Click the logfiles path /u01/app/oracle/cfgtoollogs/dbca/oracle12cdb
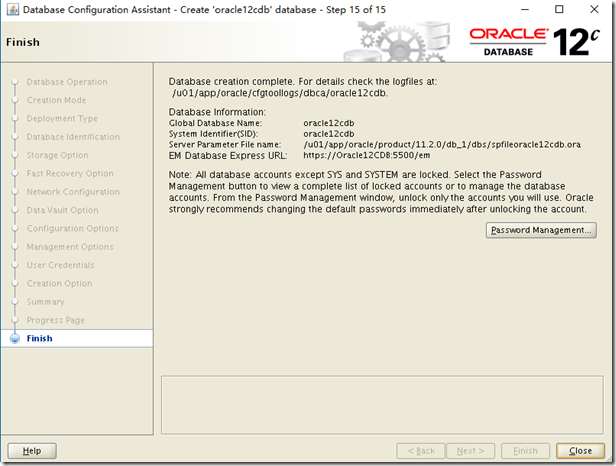 (x=279, y=94)
